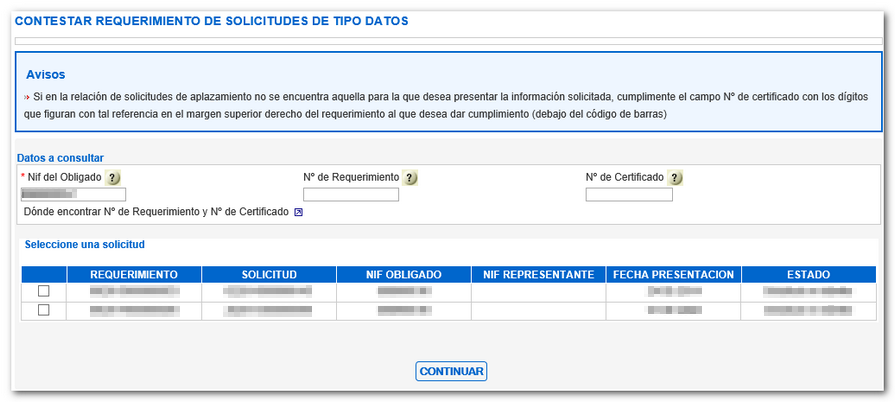
Task: Open help for Nº de Requerimiento
Action: (x=410, y=178)
